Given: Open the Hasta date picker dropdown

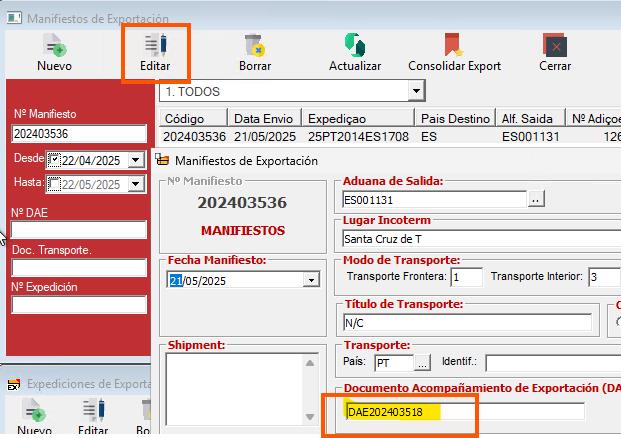Looking at the screenshot, I should [x=140, y=184].
